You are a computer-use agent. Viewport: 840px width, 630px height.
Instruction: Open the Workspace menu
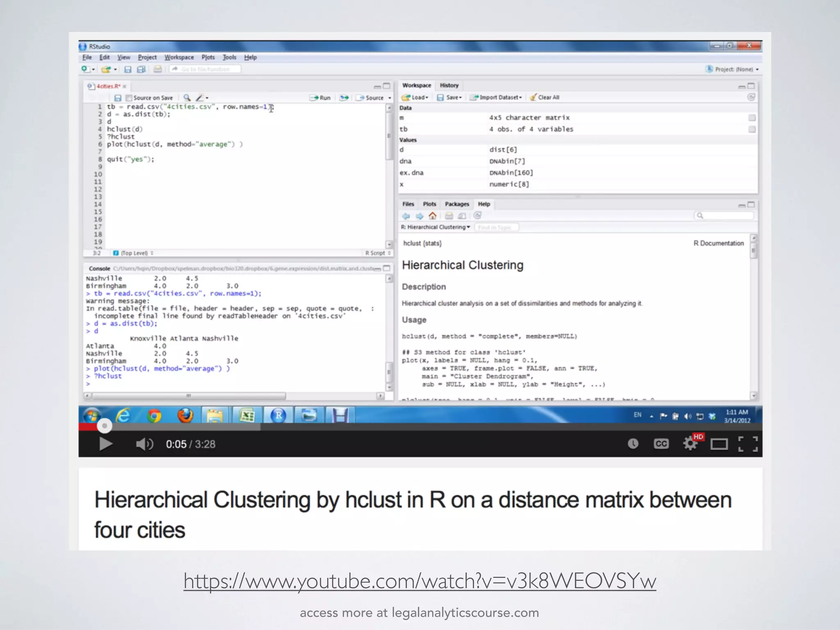click(x=179, y=57)
